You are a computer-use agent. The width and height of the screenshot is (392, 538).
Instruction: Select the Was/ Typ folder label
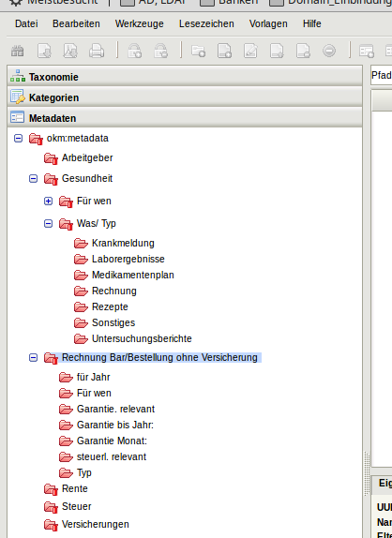coord(96,224)
